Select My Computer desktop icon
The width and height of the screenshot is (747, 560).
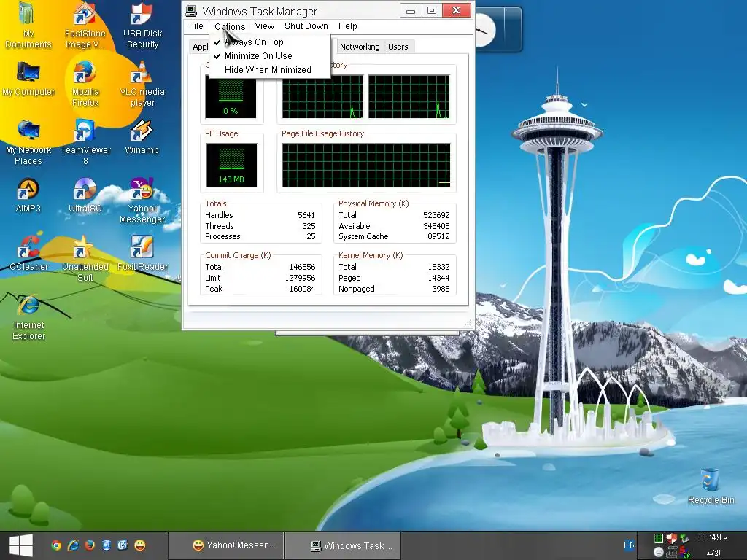click(28, 79)
